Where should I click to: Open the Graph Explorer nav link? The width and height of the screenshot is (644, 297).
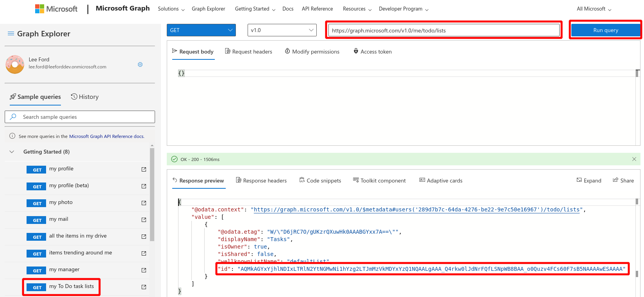coord(209,9)
